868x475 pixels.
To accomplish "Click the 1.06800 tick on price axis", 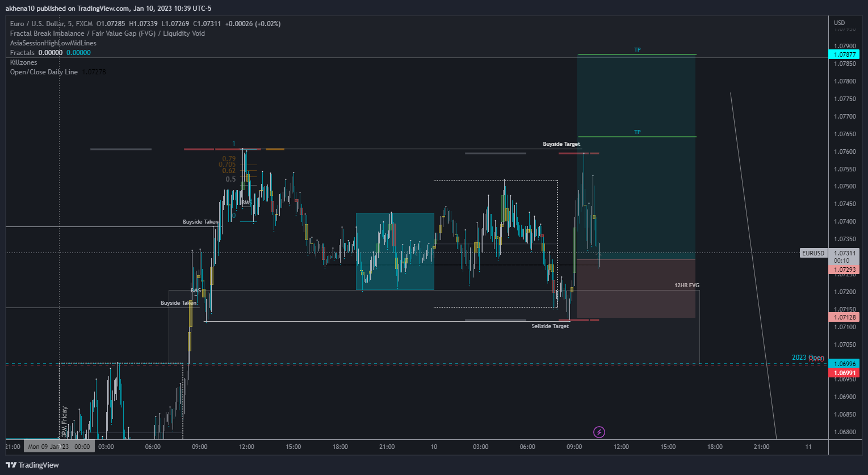I will click(845, 432).
